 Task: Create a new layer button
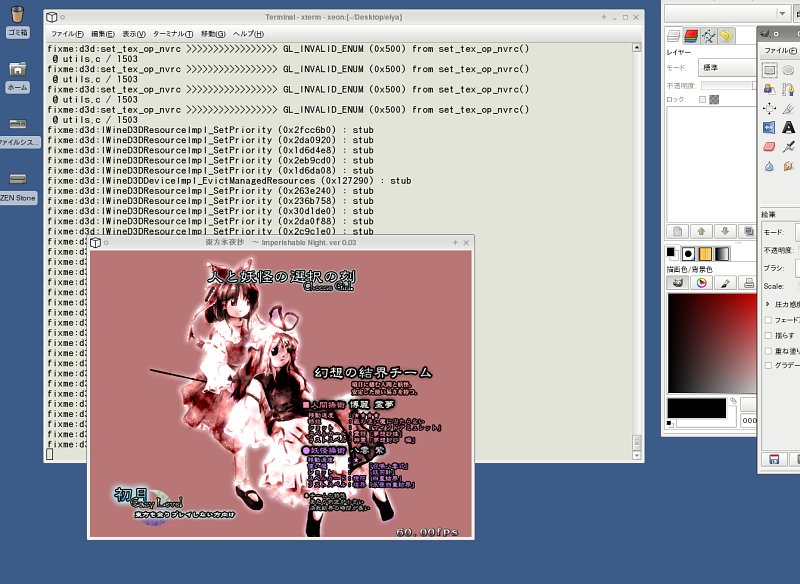(x=678, y=232)
